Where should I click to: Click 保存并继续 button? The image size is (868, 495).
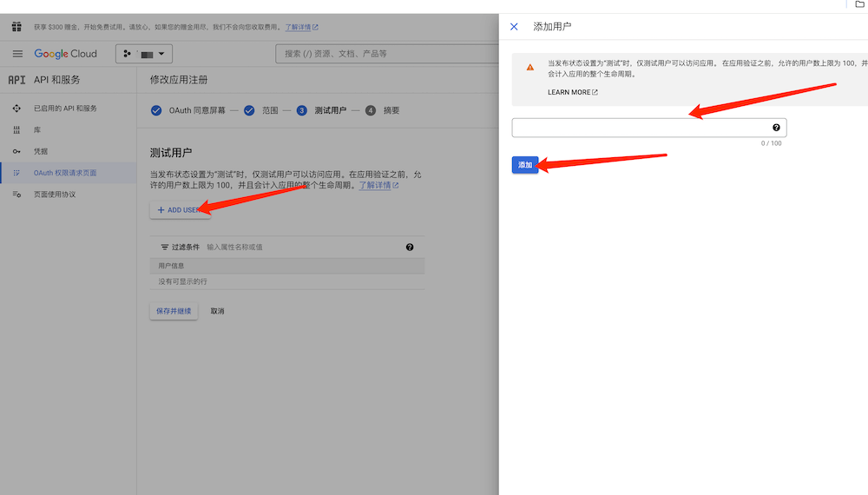click(x=174, y=311)
